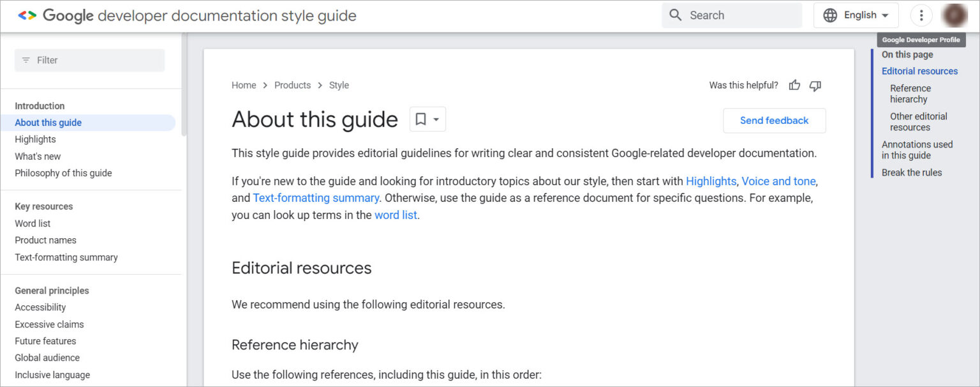Click the Filter icon in the left sidebar
This screenshot has width=980, height=387.
[26, 59]
